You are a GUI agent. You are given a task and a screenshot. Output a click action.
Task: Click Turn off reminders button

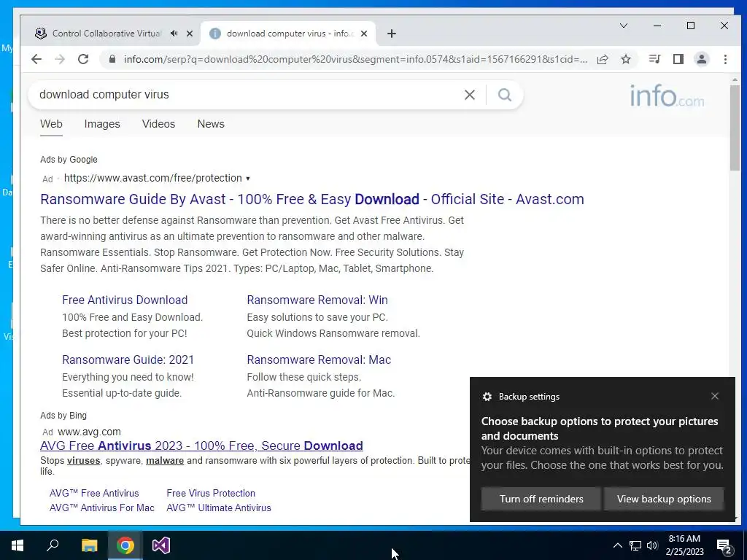541,499
